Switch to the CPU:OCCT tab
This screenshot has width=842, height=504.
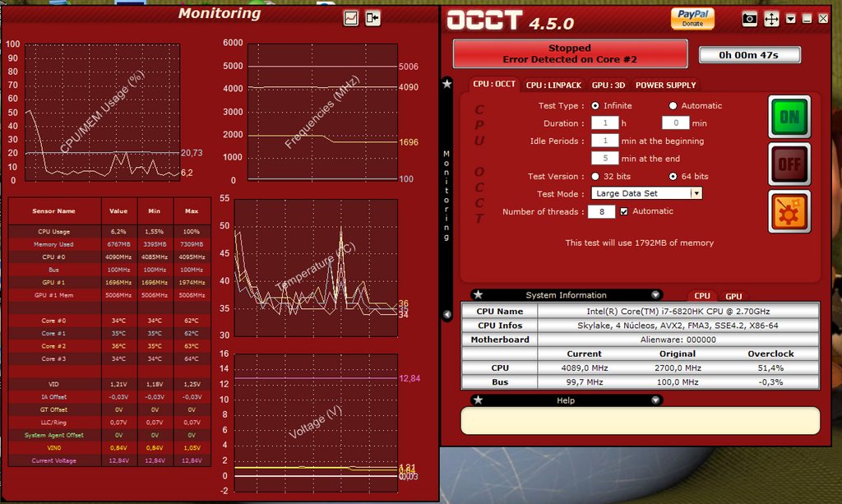(x=494, y=84)
